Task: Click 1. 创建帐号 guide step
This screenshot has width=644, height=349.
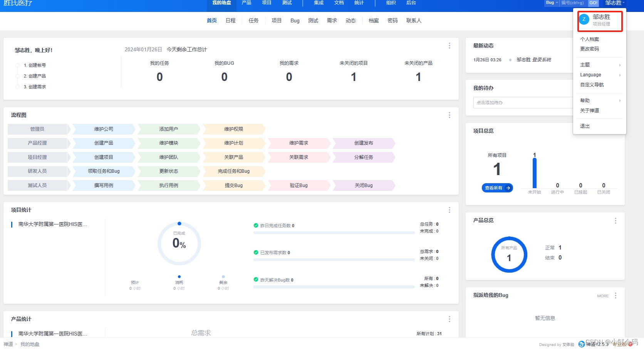Action: pyautogui.click(x=35, y=65)
